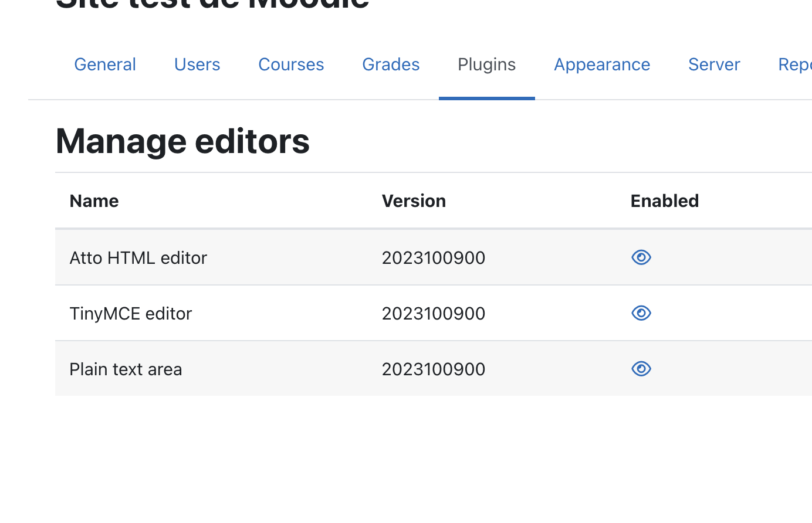Click the Name column header
Image resolution: width=812 pixels, height=523 pixels.
click(94, 201)
